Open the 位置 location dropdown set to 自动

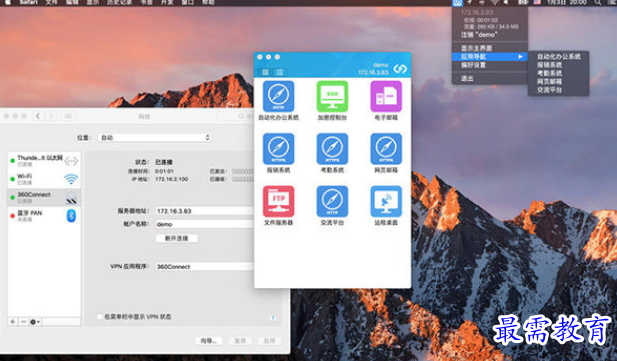(154, 137)
